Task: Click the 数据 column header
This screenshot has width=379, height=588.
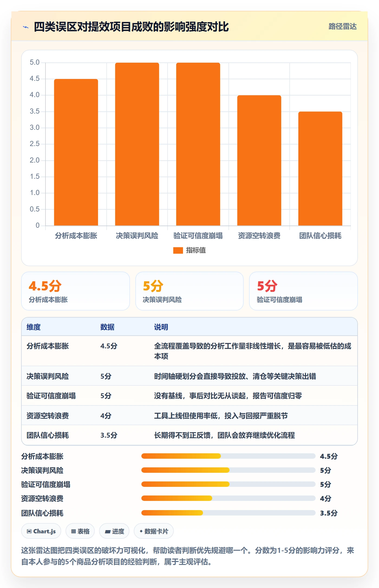Action: (107, 327)
